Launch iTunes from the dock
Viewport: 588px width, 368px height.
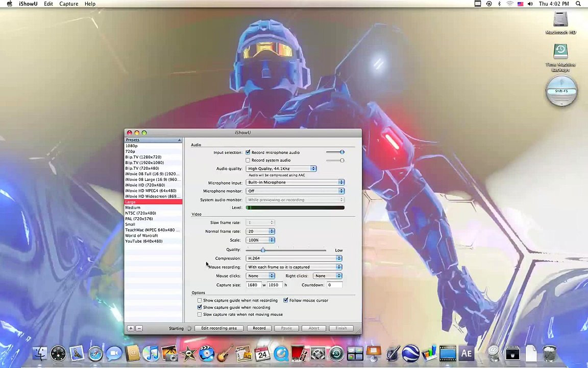click(151, 353)
